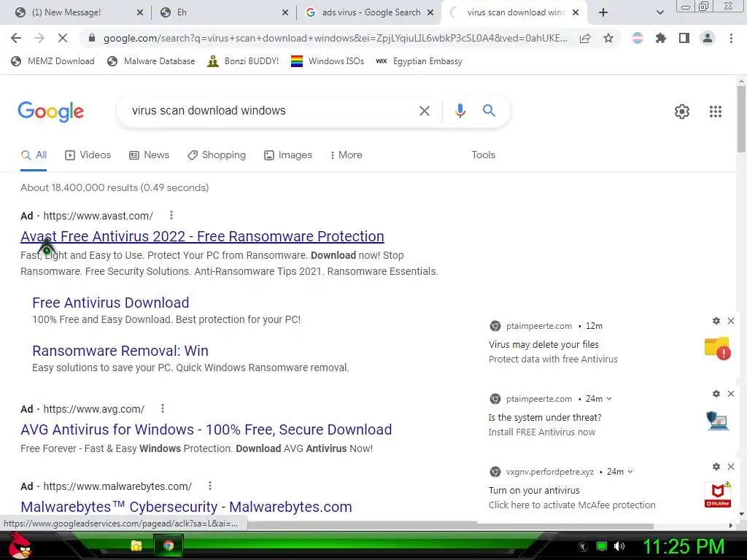The image size is (747, 560).
Task: Open settings of McAfee notification
Action: point(716,467)
